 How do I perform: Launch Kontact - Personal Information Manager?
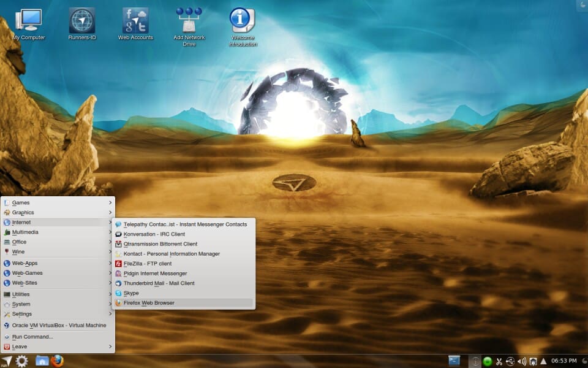point(184,254)
